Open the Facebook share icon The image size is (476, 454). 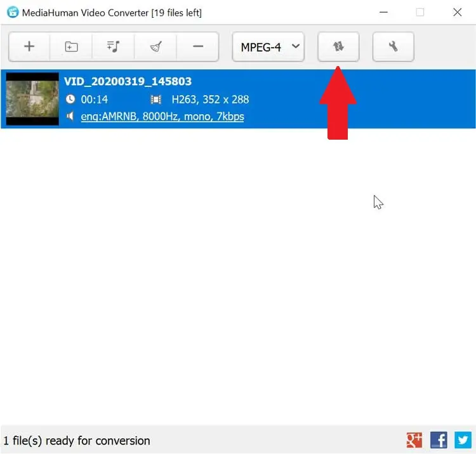pyautogui.click(x=439, y=440)
